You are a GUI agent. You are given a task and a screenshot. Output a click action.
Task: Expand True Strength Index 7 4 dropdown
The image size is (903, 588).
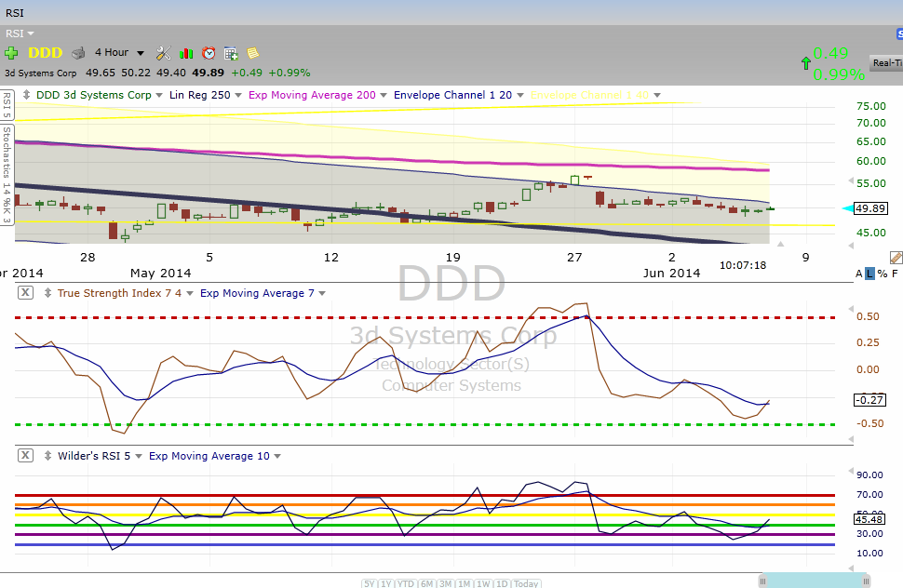pyautogui.click(x=190, y=293)
